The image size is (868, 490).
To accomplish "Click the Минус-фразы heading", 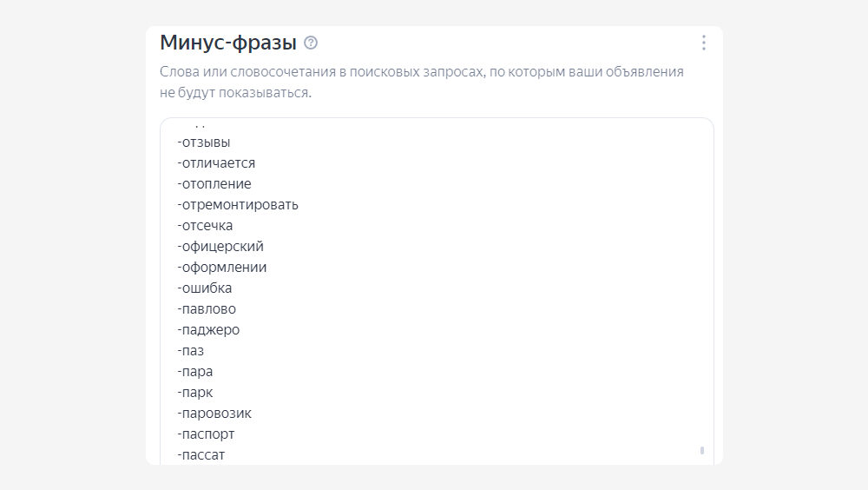I will click(228, 43).
